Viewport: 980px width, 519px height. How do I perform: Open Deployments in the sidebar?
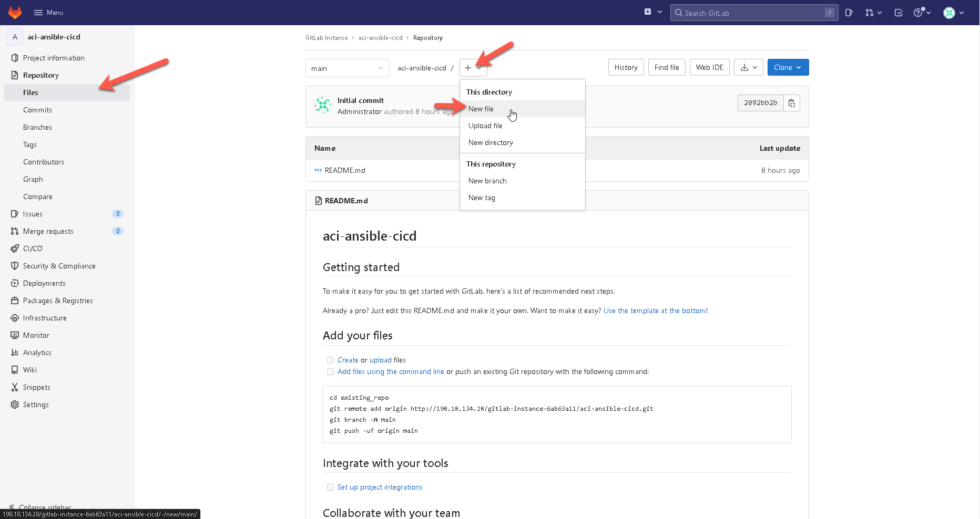pyautogui.click(x=67, y=283)
